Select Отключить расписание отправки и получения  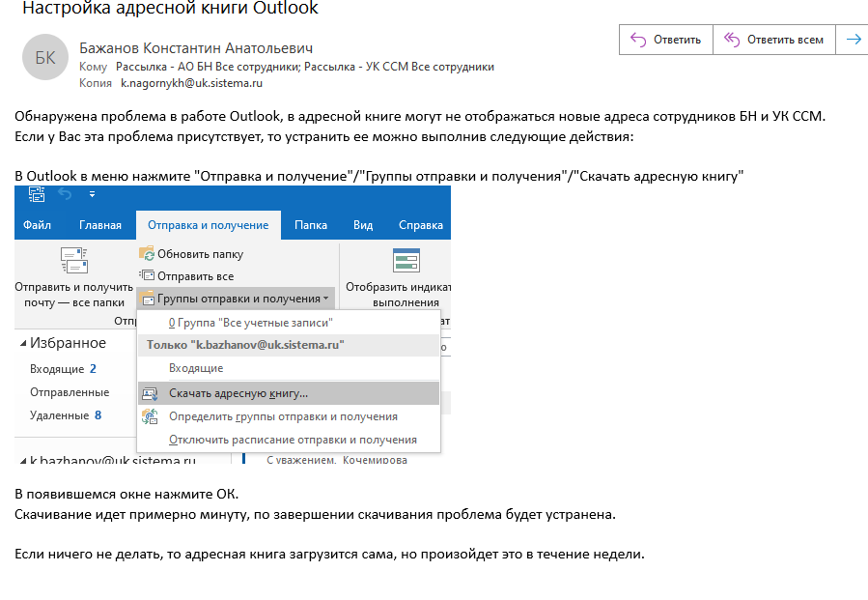(x=293, y=440)
